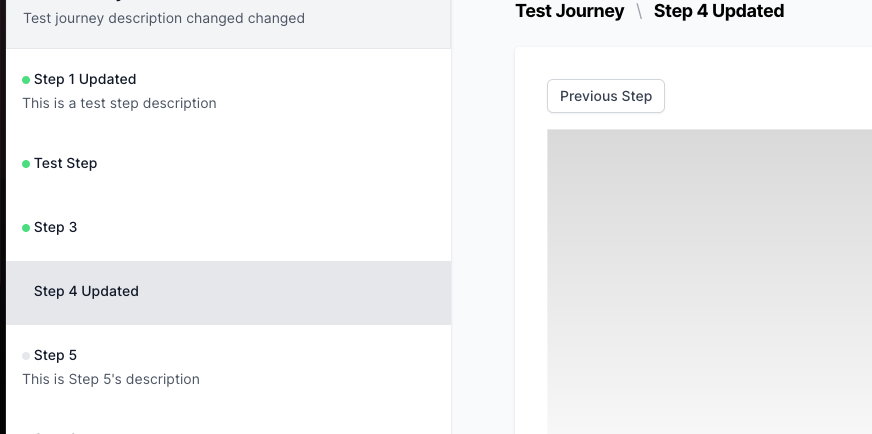Select the journey description text in sidebar header
This screenshot has width=872, height=434.
click(164, 18)
